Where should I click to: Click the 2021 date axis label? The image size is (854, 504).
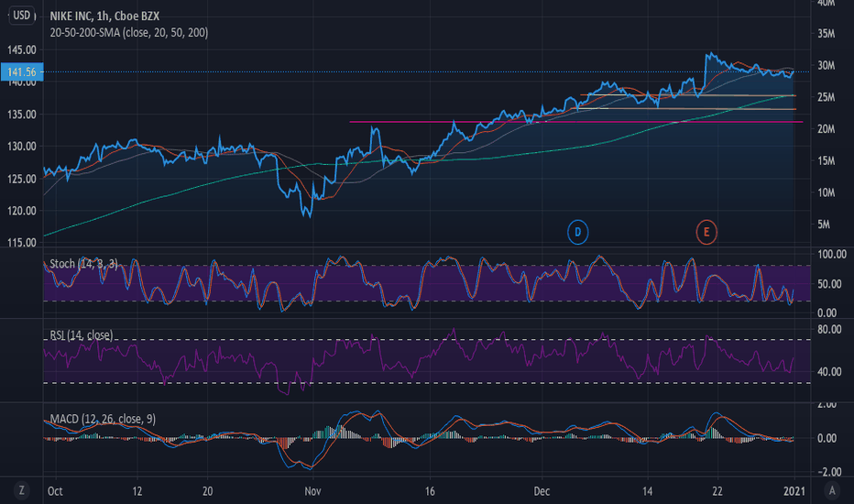[794, 491]
